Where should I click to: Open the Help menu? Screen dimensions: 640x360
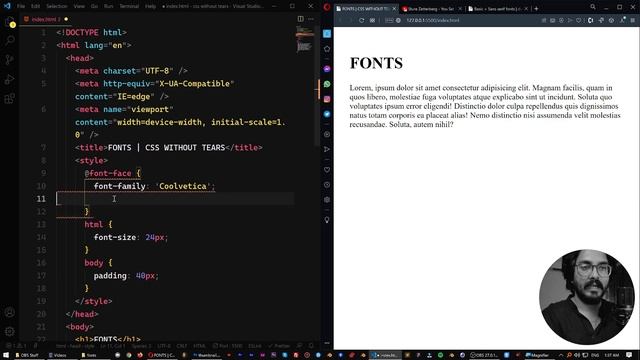(x=150, y=6)
